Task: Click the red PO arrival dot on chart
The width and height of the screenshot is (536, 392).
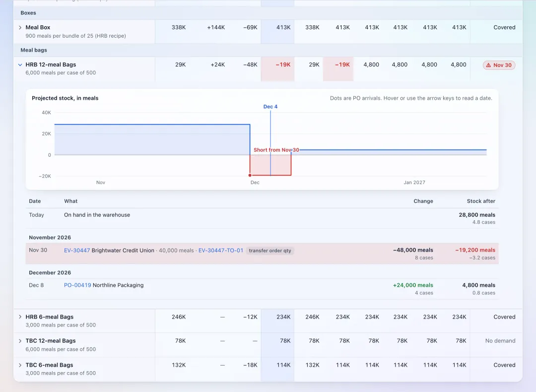Action: 250,175
